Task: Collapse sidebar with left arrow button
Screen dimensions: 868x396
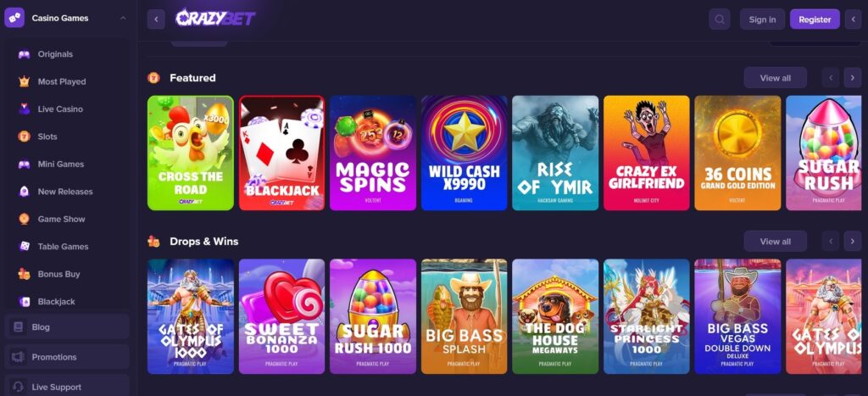Action: (156, 20)
